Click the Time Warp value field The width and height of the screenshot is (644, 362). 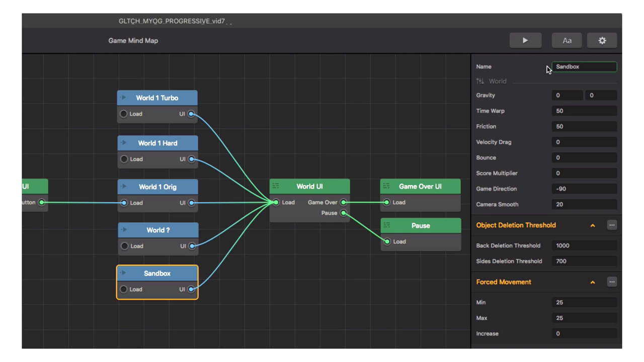(x=584, y=111)
